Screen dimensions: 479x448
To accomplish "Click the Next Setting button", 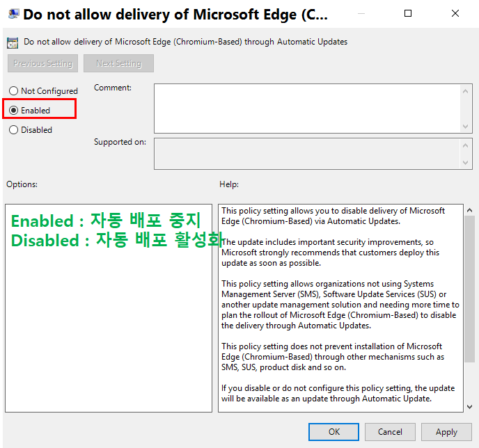I will (118, 63).
